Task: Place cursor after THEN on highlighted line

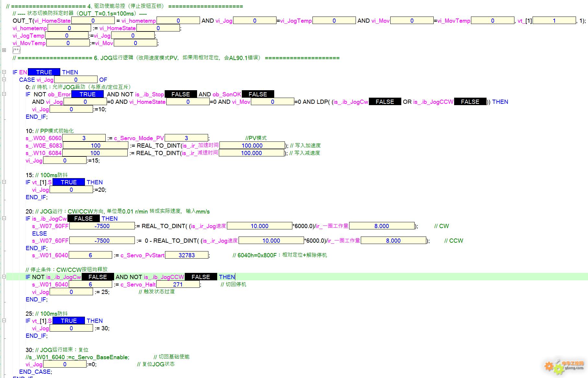Action: click(235, 277)
